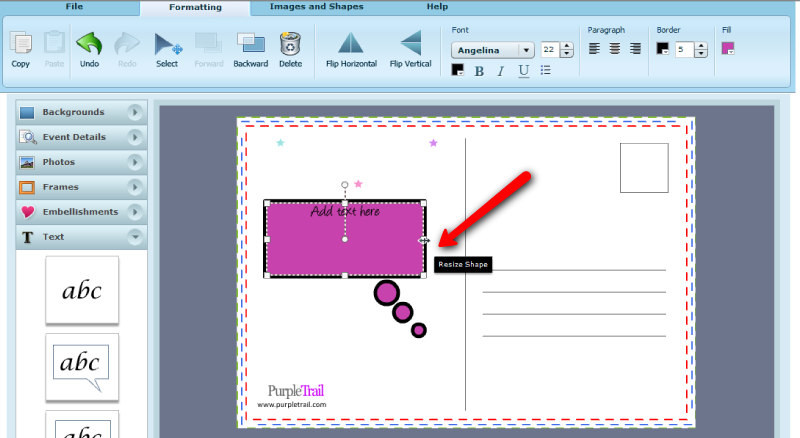Click the PurpleTrail logo on the postcard
The image size is (800, 438).
296,391
